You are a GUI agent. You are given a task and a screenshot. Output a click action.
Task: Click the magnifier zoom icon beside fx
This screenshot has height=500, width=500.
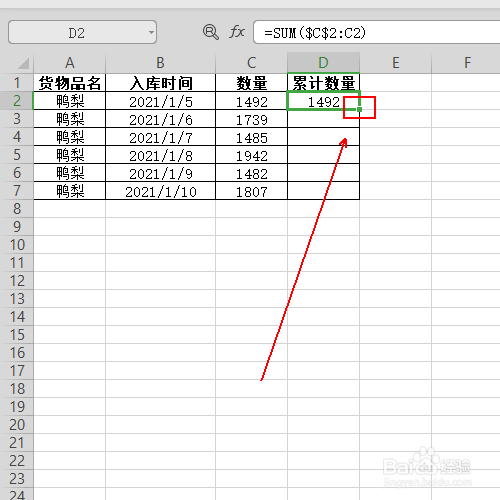(211, 32)
